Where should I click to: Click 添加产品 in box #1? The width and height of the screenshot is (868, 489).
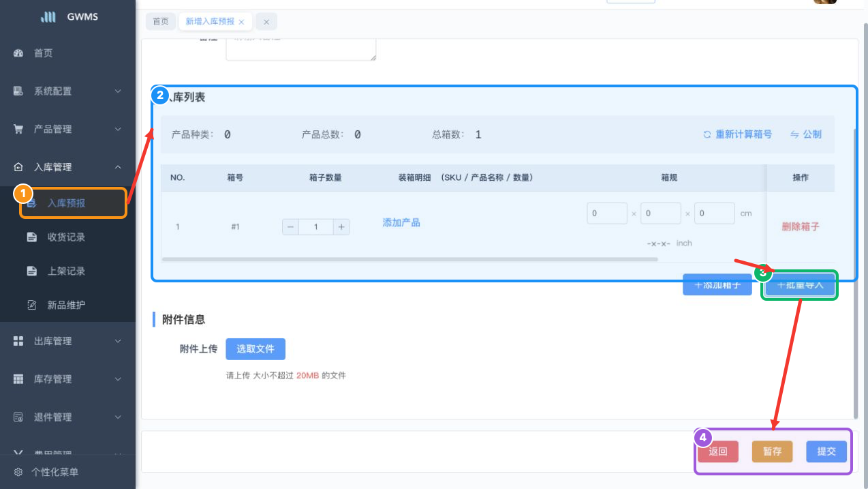pos(401,222)
